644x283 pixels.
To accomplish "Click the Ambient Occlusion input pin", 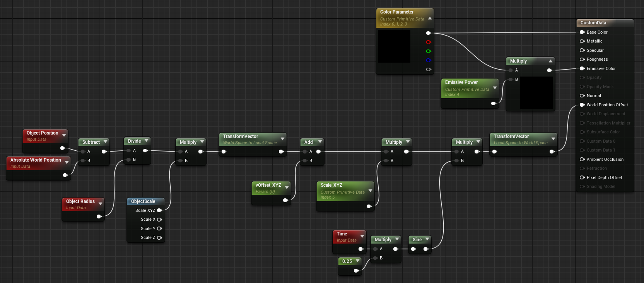I will point(582,159).
